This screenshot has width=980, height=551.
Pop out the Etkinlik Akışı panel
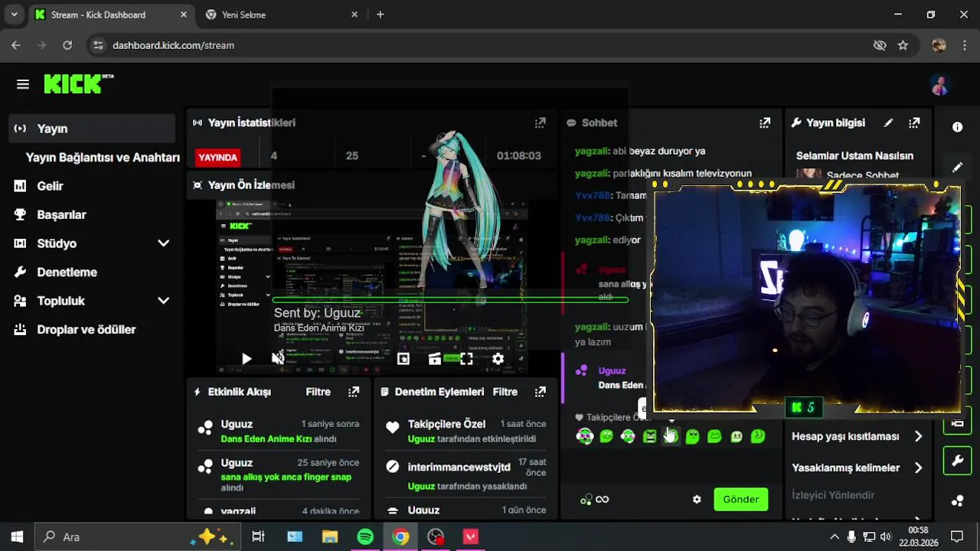(353, 392)
